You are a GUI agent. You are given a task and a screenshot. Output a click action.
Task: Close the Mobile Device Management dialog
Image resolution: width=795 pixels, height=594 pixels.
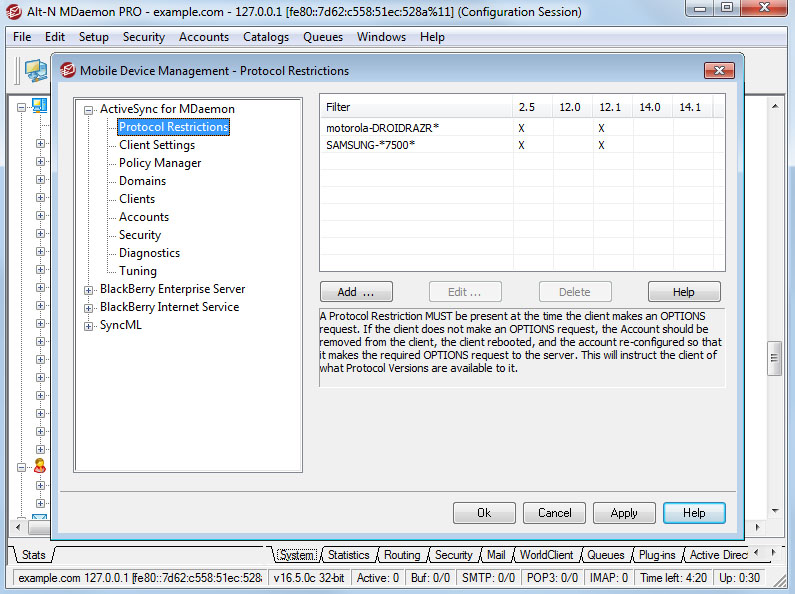tap(719, 70)
